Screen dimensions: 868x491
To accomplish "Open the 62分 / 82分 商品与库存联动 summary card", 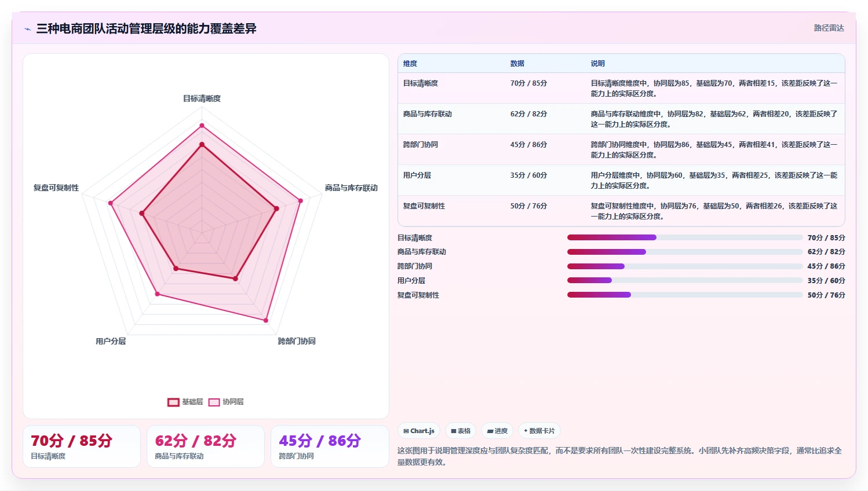I will pos(206,446).
